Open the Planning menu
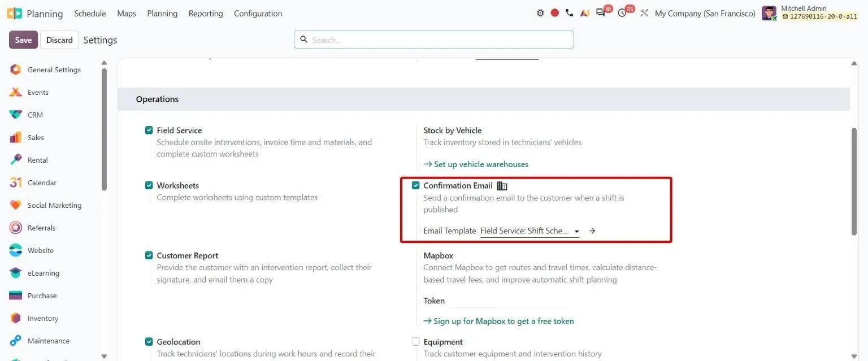This screenshot has width=868, height=361. [x=162, y=13]
